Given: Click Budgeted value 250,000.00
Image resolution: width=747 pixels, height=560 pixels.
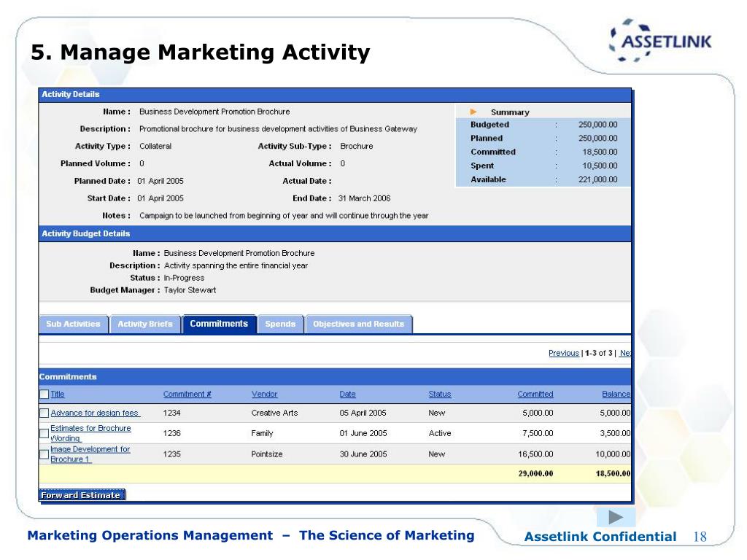Looking at the screenshot, I should point(598,125).
